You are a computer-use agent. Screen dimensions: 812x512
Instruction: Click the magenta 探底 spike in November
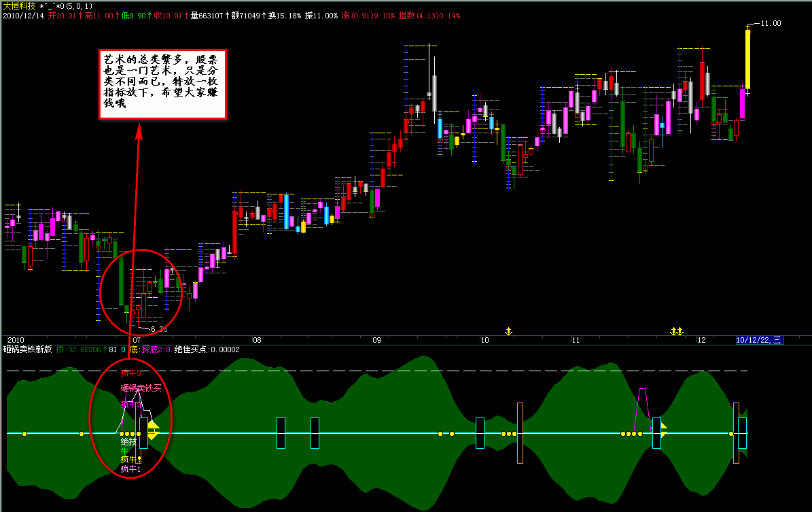pos(643,409)
